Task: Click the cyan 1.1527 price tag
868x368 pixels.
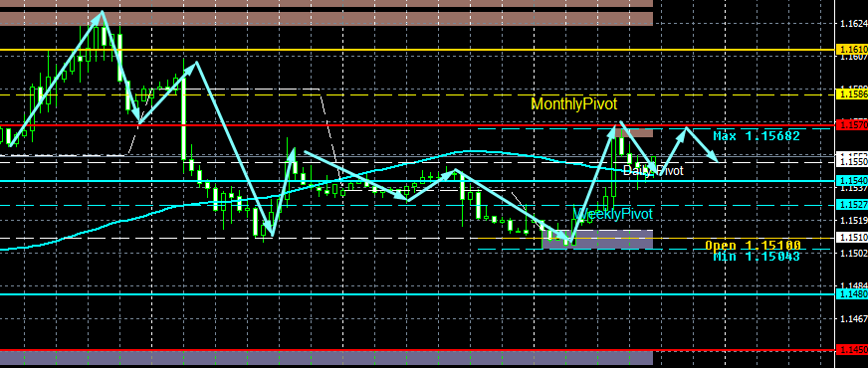Action: [x=852, y=205]
